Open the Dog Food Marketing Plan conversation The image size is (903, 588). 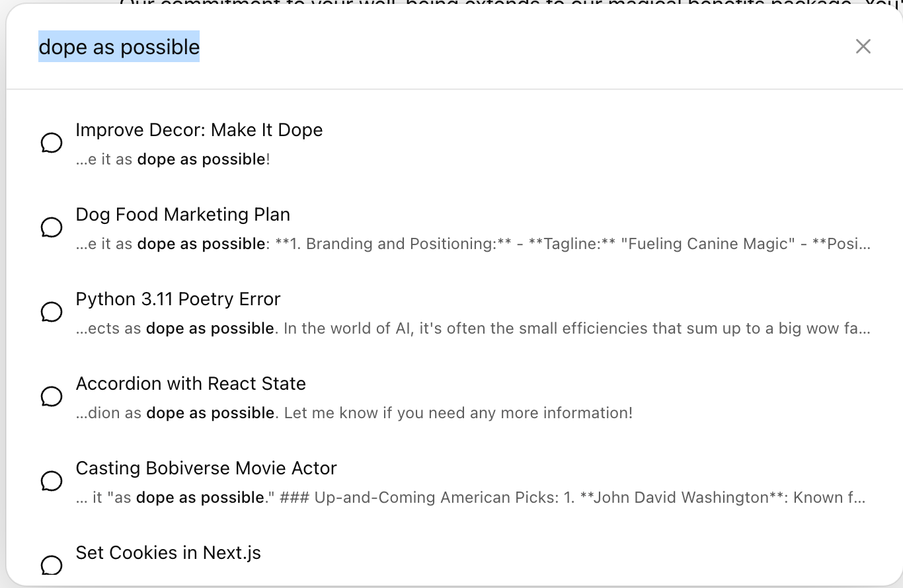183,214
